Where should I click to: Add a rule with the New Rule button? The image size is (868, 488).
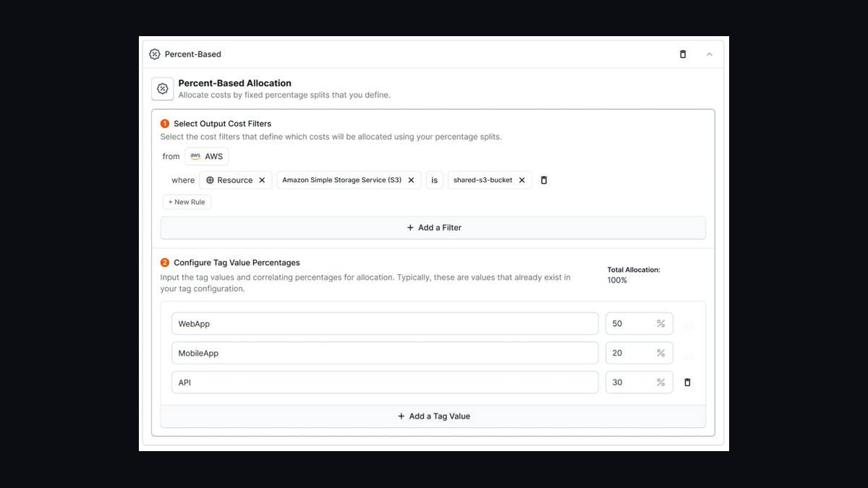click(x=187, y=202)
